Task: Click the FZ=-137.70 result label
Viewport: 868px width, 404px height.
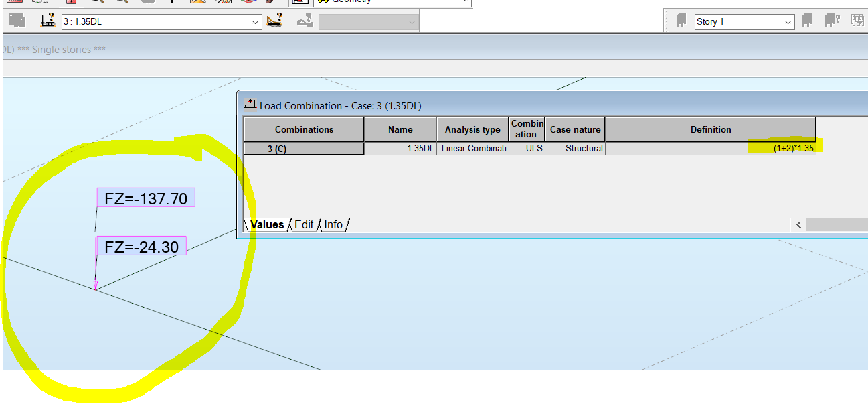Action: point(146,197)
